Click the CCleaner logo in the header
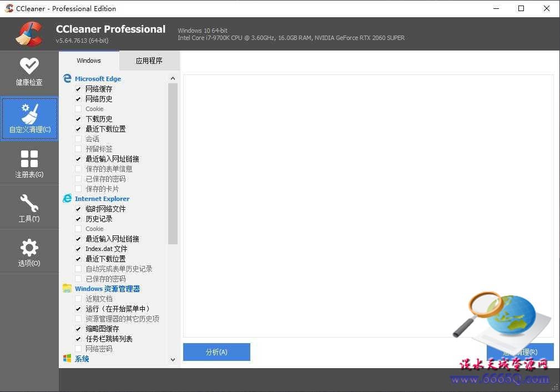The height and width of the screenshot is (392, 560). tap(29, 34)
